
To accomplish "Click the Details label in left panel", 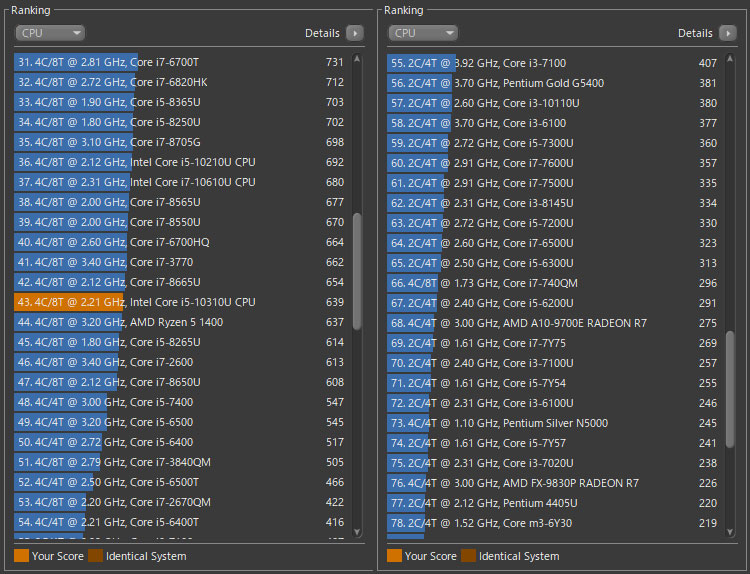I will tap(322, 33).
